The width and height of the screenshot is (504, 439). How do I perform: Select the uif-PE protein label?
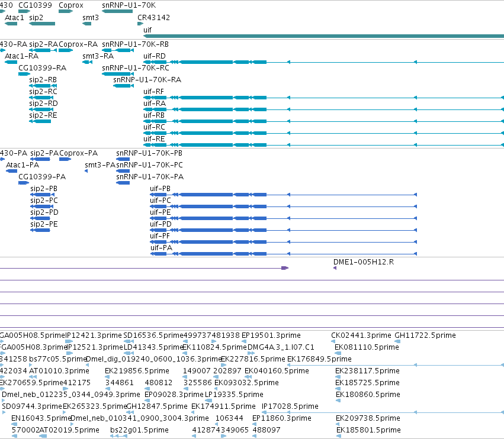click(x=160, y=212)
